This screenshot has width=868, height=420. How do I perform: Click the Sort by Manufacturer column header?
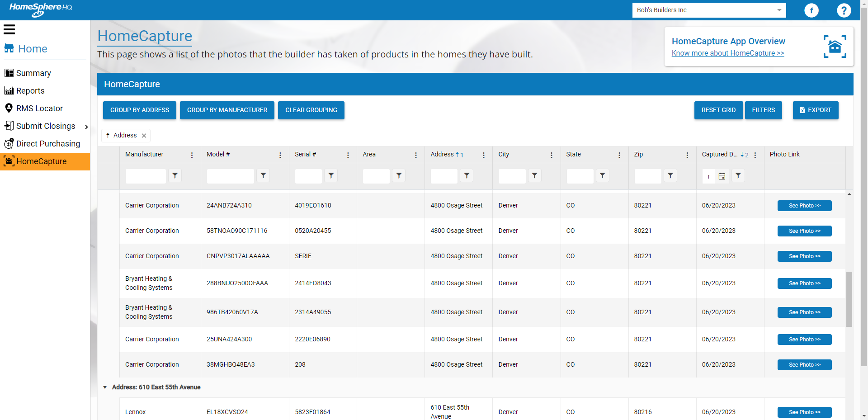pyautogui.click(x=144, y=154)
